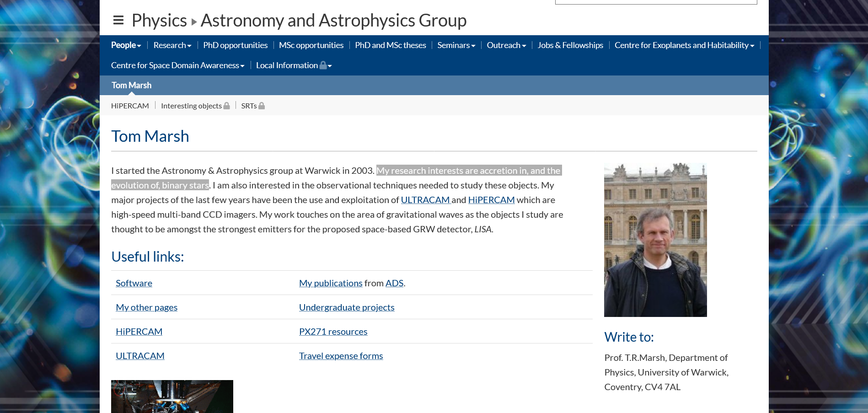868x413 pixels.
Task: Select the HiPERCAM sub-navigation tab
Action: pyautogui.click(x=130, y=106)
